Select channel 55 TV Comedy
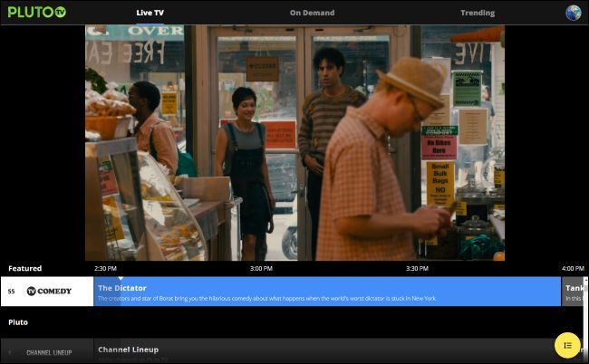Screen dimensions: 589x364 [x=47, y=292]
